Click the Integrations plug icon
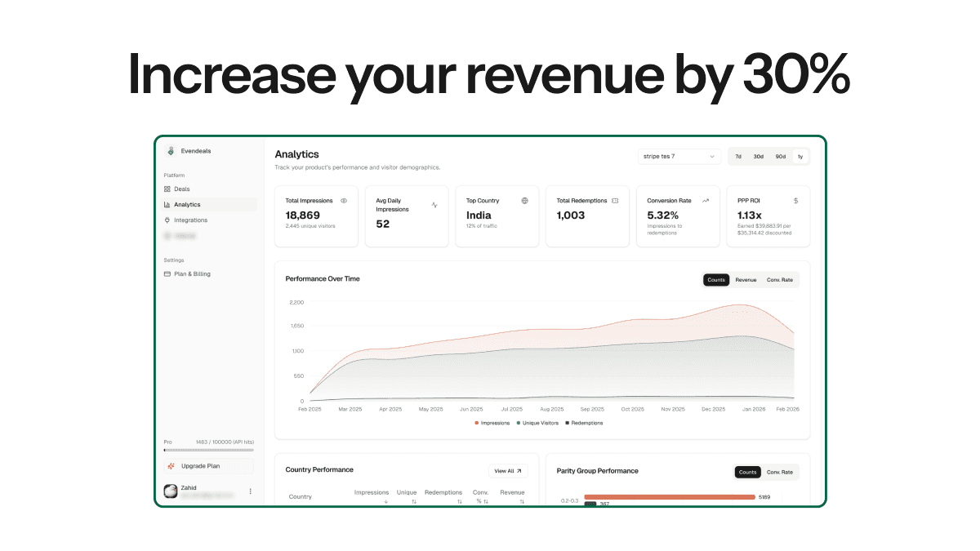The width and height of the screenshot is (980, 551). [x=167, y=220]
